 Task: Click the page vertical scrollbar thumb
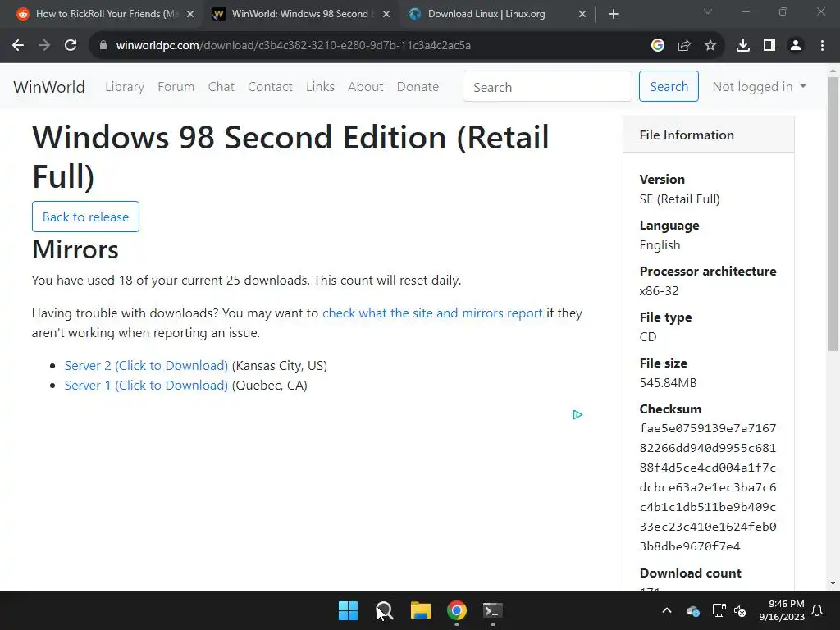pos(833,214)
